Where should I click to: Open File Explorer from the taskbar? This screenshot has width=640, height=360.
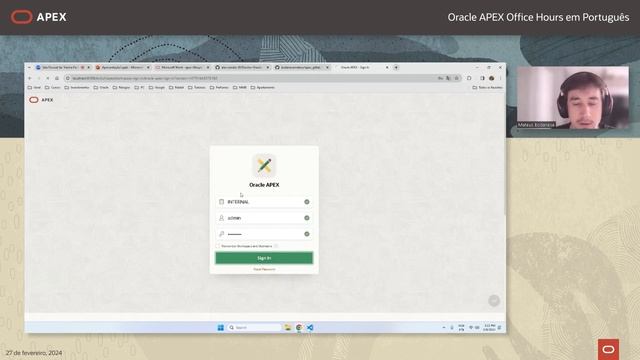click(x=288, y=327)
